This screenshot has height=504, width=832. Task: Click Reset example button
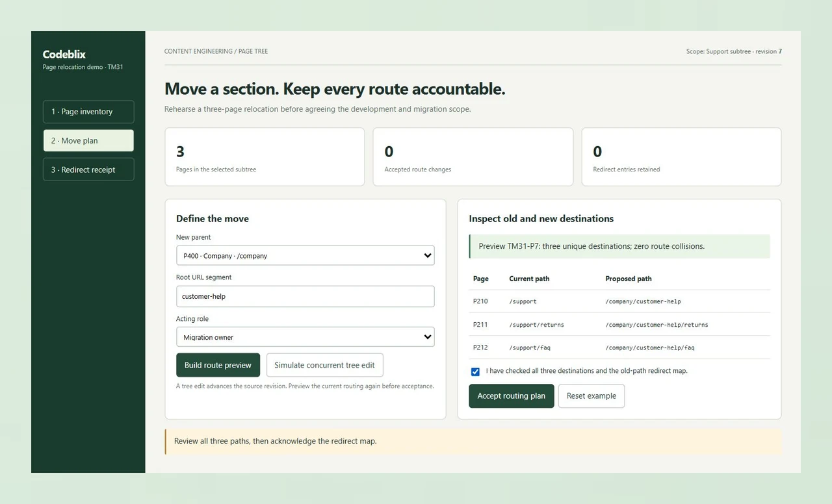tap(591, 396)
